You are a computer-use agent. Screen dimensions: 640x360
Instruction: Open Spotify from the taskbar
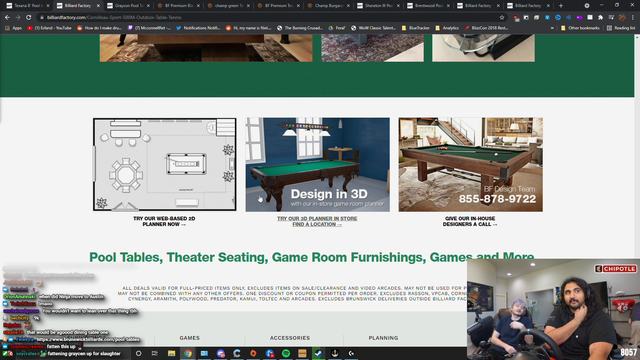(286, 353)
